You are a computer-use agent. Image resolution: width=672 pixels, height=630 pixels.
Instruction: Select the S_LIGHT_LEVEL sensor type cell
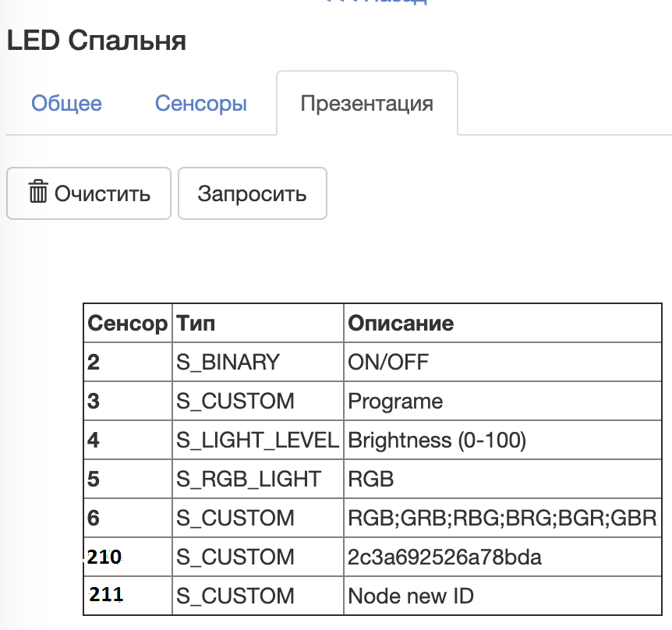tap(257, 440)
